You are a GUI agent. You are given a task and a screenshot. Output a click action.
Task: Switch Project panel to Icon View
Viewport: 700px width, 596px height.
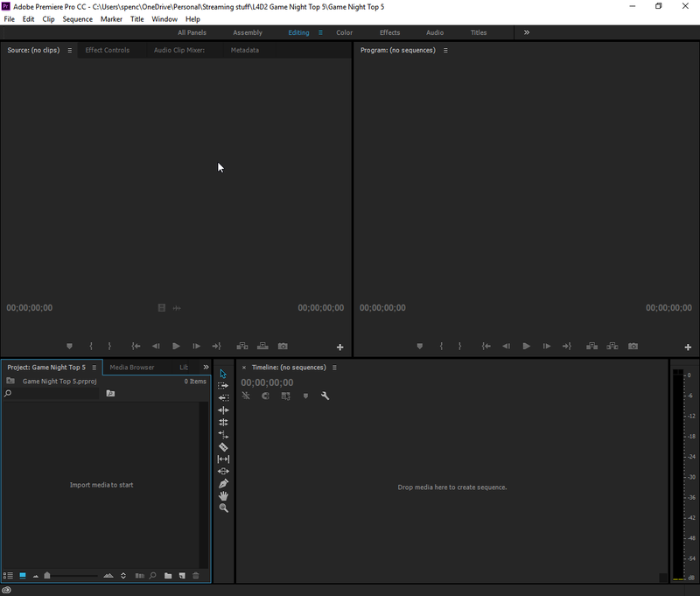[23, 576]
